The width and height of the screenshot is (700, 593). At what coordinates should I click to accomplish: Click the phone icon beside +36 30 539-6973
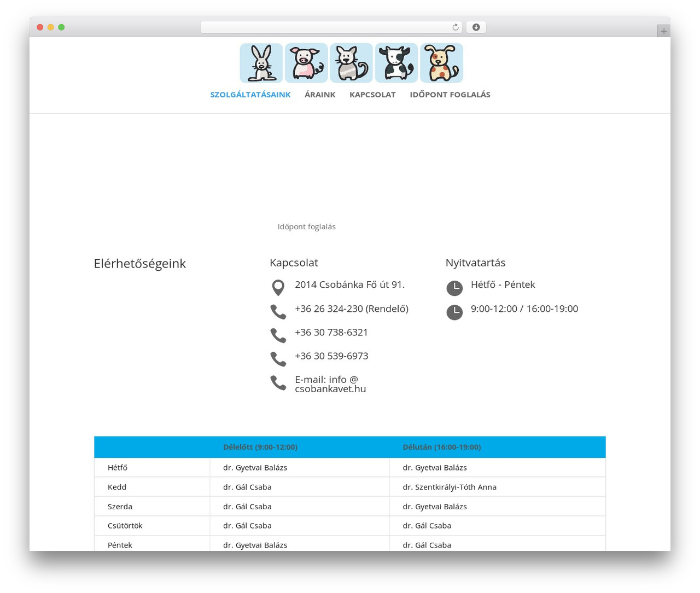[x=278, y=359]
